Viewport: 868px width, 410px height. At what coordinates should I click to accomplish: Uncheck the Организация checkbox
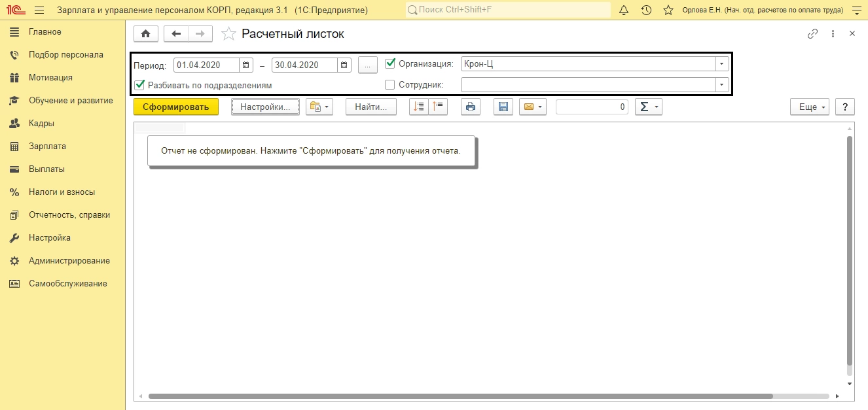click(x=391, y=63)
